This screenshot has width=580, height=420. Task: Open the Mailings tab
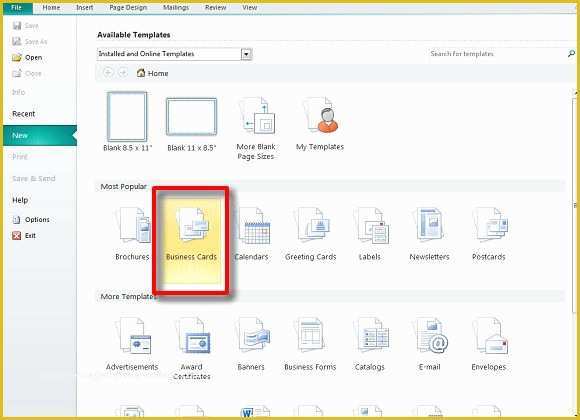pos(176,7)
